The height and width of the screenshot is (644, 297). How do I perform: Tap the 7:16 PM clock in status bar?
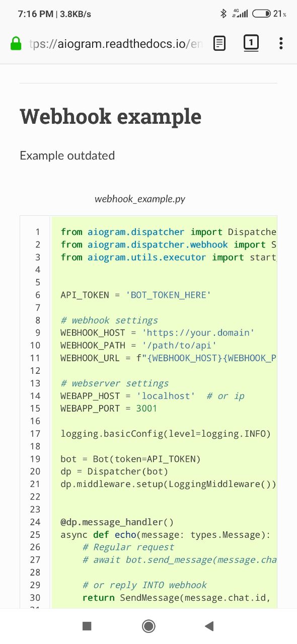[36, 14]
